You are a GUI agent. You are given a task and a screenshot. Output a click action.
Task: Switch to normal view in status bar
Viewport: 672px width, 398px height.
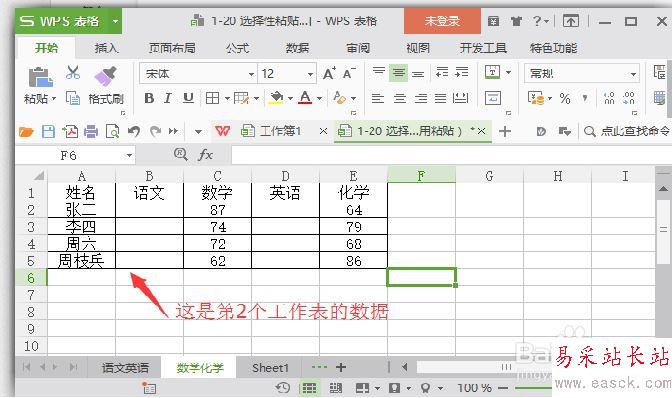[309, 388]
